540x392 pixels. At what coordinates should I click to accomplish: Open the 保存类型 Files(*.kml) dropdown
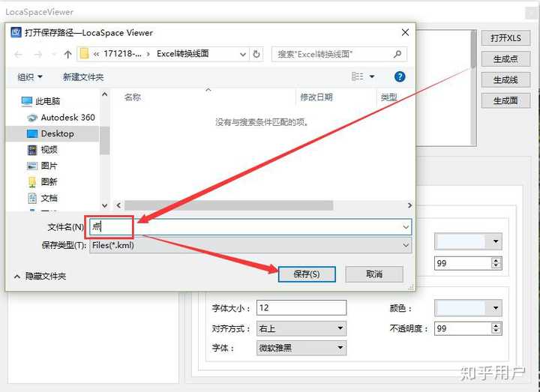250,245
